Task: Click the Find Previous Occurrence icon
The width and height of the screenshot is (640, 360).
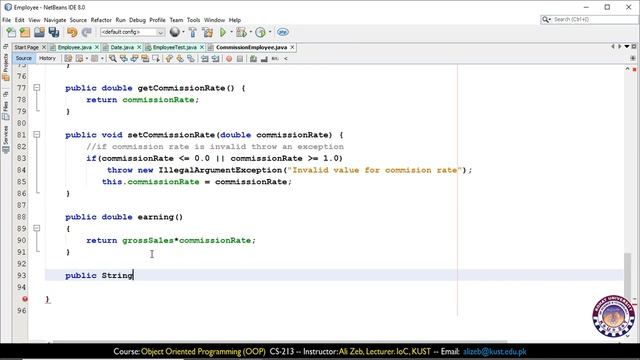Action: pyautogui.click(x=124, y=59)
